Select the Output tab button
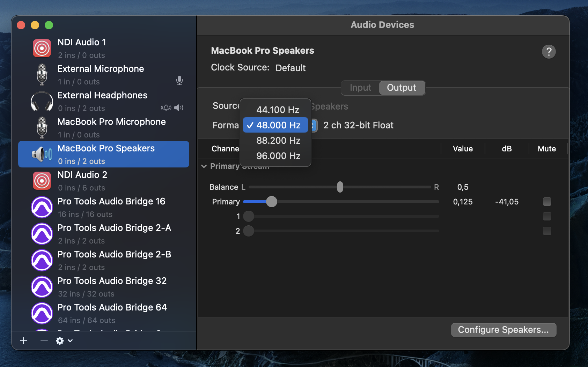Image resolution: width=588 pixels, height=367 pixels. (x=402, y=88)
